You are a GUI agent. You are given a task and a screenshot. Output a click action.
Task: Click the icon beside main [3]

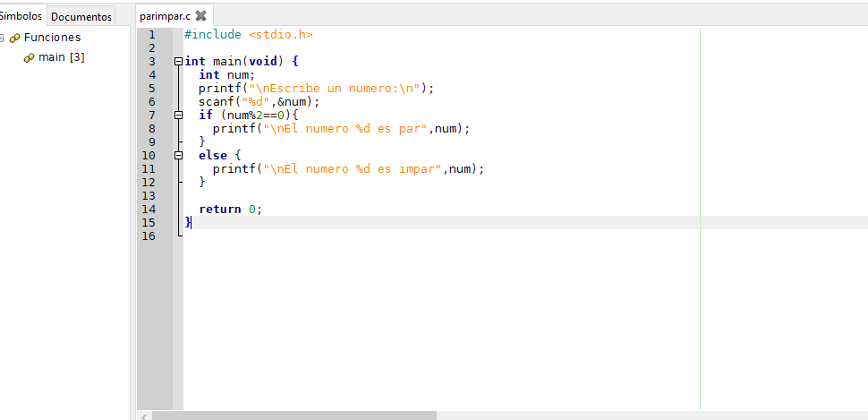29,57
